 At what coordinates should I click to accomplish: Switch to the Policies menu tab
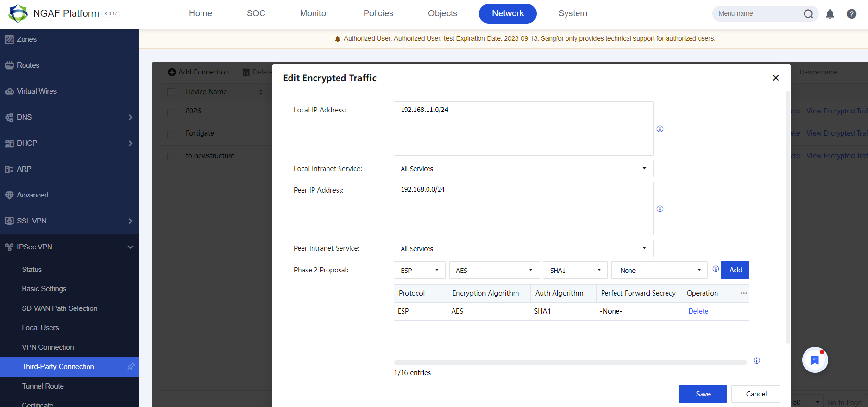[x=378, y=13]
